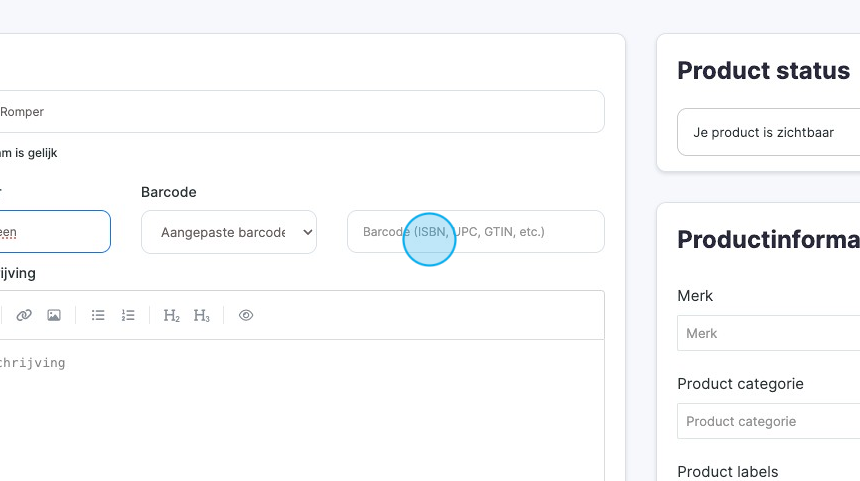Click the Product categorie selection field
Image resolution: width=860 pixels, height=481 pixels.
(768, 421)
